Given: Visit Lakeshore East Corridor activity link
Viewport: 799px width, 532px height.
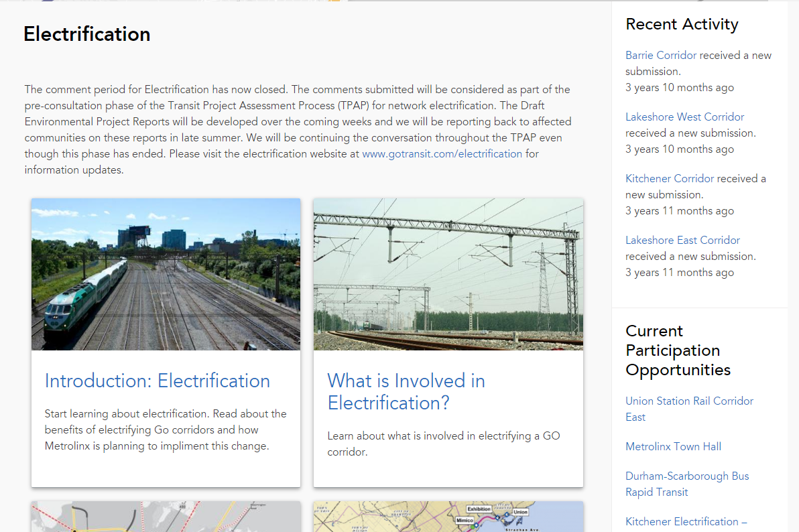Looking at the screenshot, I should 682,240.
